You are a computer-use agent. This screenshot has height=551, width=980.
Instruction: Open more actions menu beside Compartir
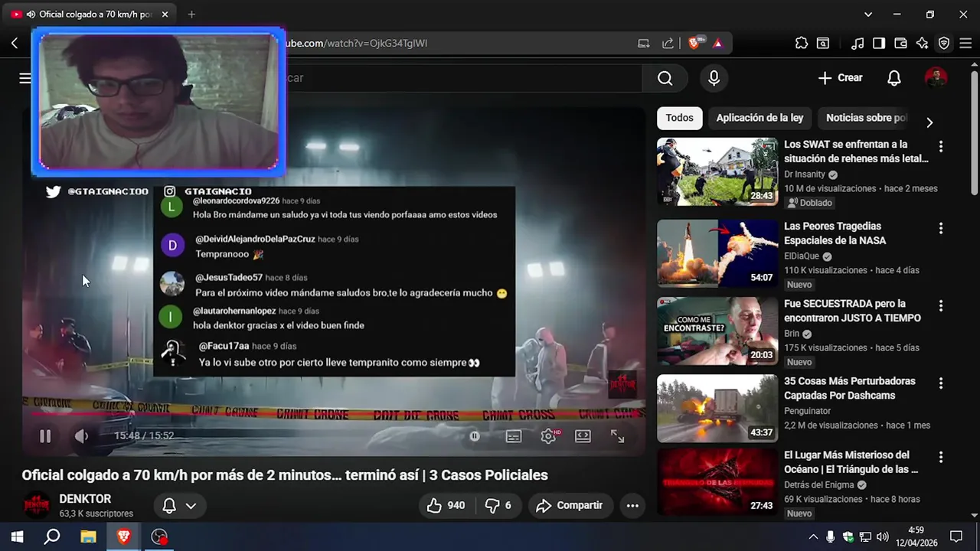pyautogui.click(x=632, y=505)
